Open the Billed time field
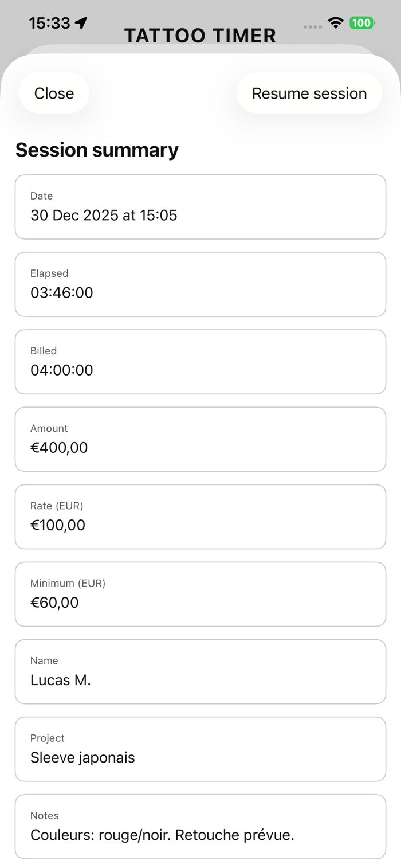Image resolution: width=401 pixels, height=868 pixels. [200, 362]
